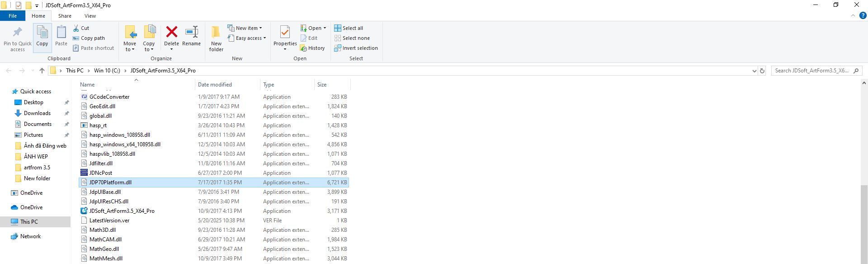Viewport: 868px width, 264px height.
Task: Click the red Delete icon
Action: click(x=171, y=32)
